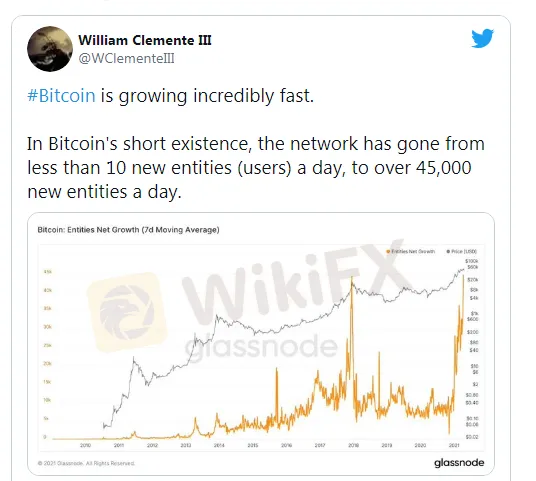
Task: Click the Glassnode copyright notice text
Action: coord(86,463)
